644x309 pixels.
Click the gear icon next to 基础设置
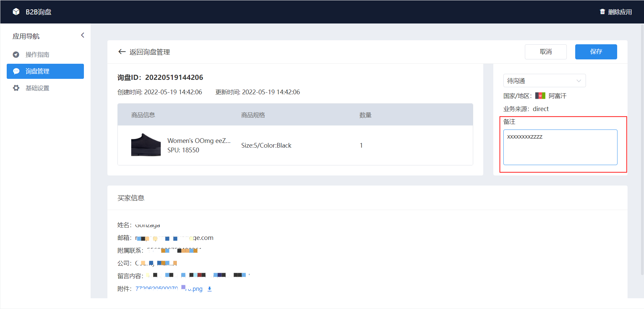tap(16, 88)
